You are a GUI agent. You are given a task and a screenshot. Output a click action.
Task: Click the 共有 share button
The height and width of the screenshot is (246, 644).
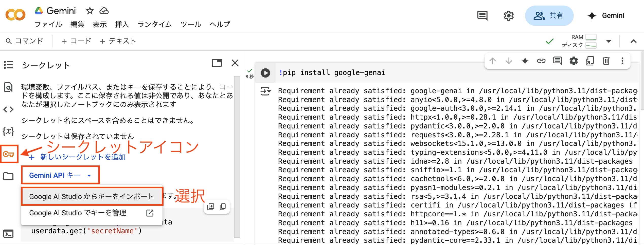pos(549,16)
